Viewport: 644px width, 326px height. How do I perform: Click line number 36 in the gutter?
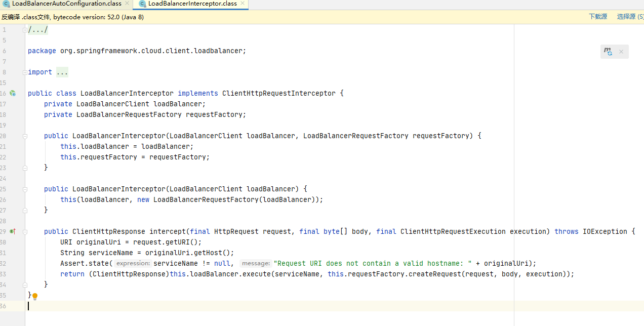[x=4, y=306]
